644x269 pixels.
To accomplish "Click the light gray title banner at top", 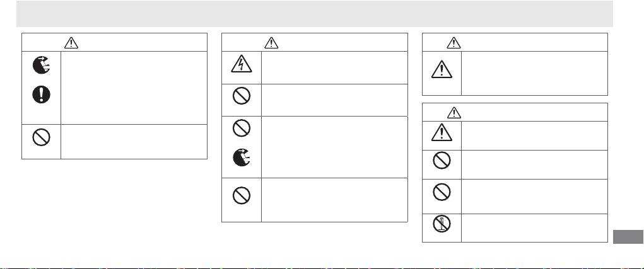I will click(x=314, y=13).
